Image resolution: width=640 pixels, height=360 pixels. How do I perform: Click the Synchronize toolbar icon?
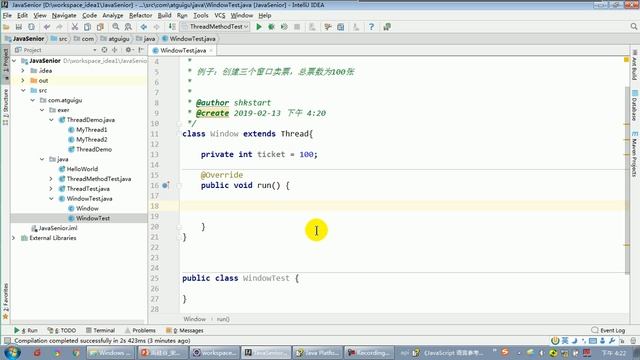31,27
